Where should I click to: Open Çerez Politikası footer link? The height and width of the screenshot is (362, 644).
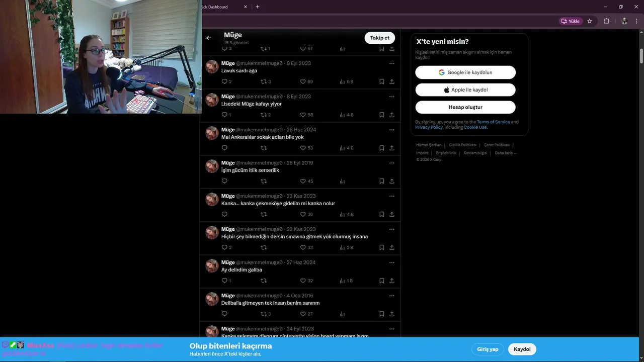pyautogui.click(x=497, y=145)
